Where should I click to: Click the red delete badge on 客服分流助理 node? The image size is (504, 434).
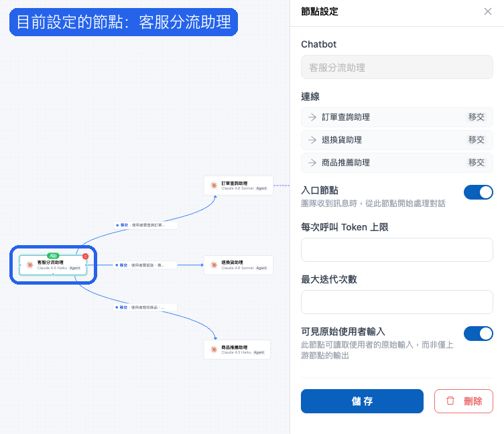[x=85, y=257]
